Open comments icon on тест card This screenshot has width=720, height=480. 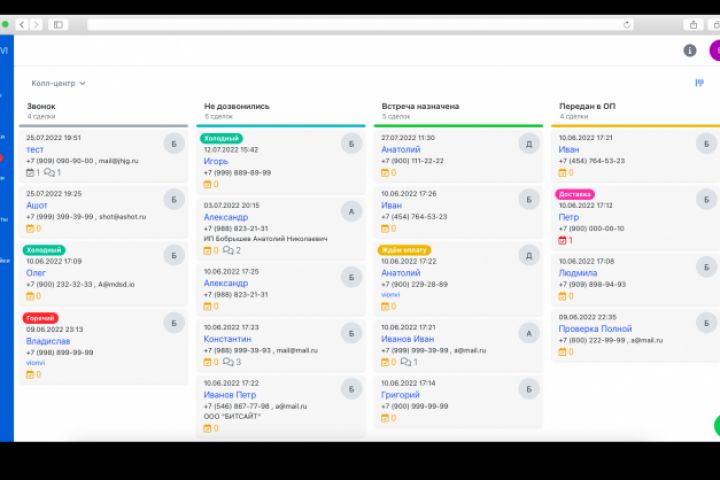tap(49, 173)
